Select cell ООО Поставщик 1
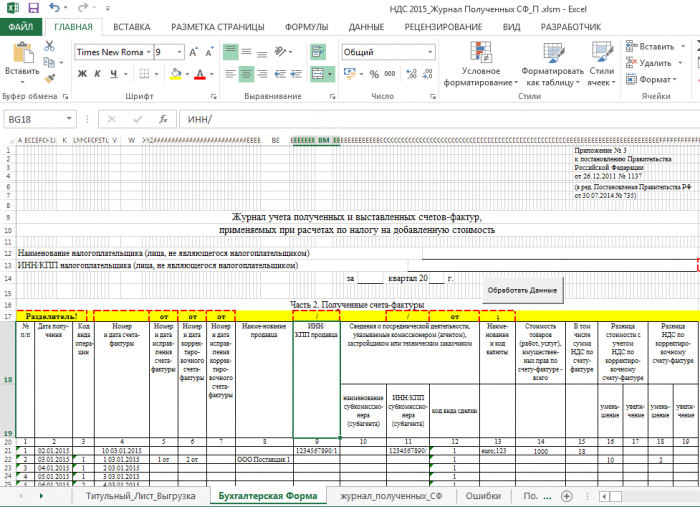 click(x=264, y=459)
